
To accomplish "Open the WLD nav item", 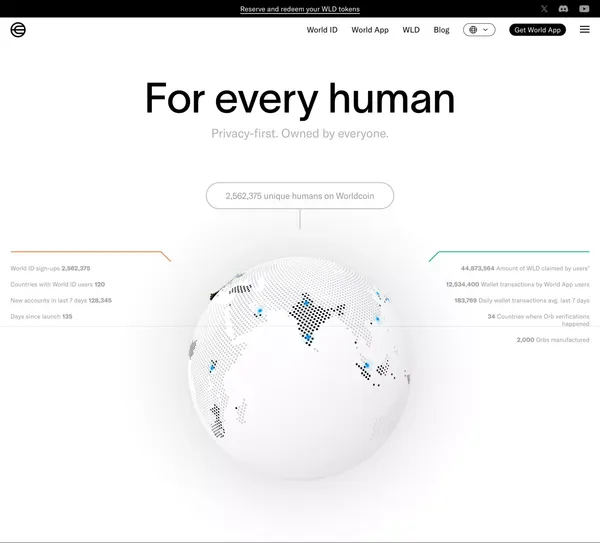I will 411,30.
